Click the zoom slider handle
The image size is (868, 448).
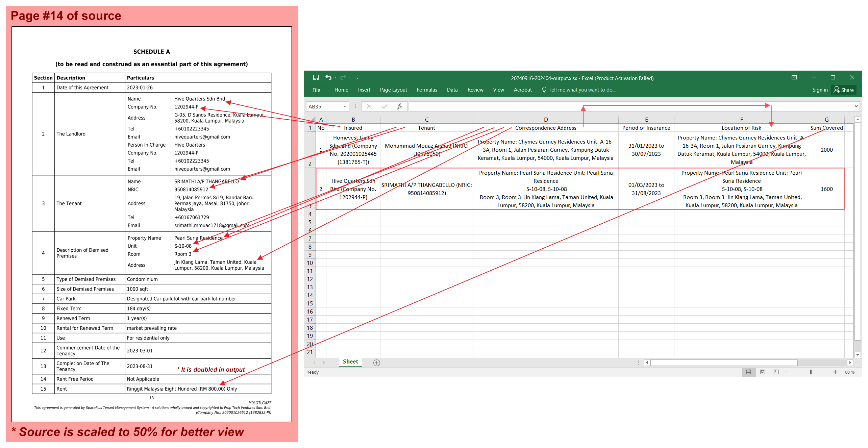point(811,372)
